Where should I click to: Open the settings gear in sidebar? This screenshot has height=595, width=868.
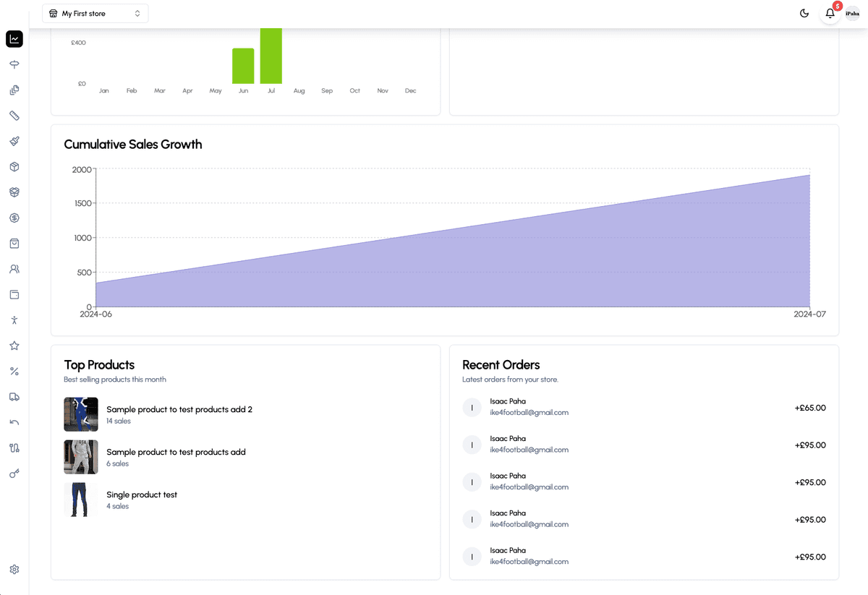click(x=14, y=570)
